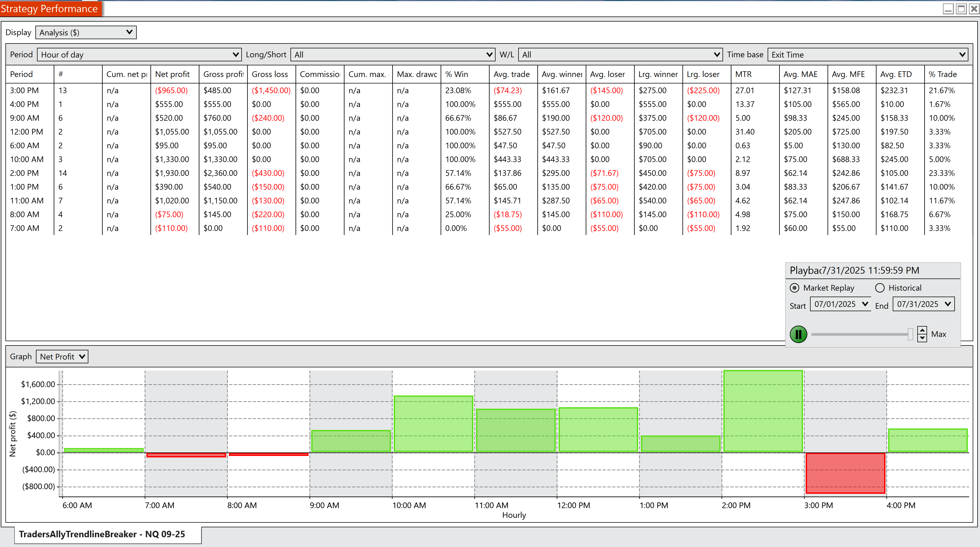
Task: Click the playback speed up arrow
Action: point(922,330)
